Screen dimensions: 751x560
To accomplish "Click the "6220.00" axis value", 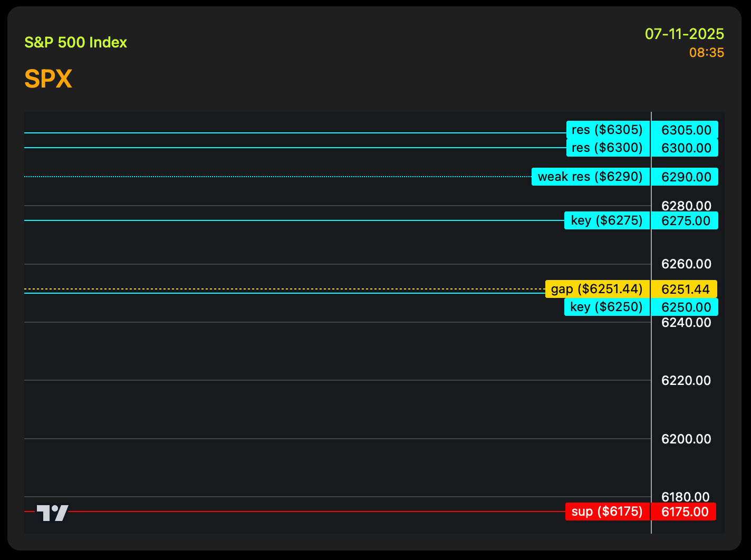I will (x=686, y=380).
